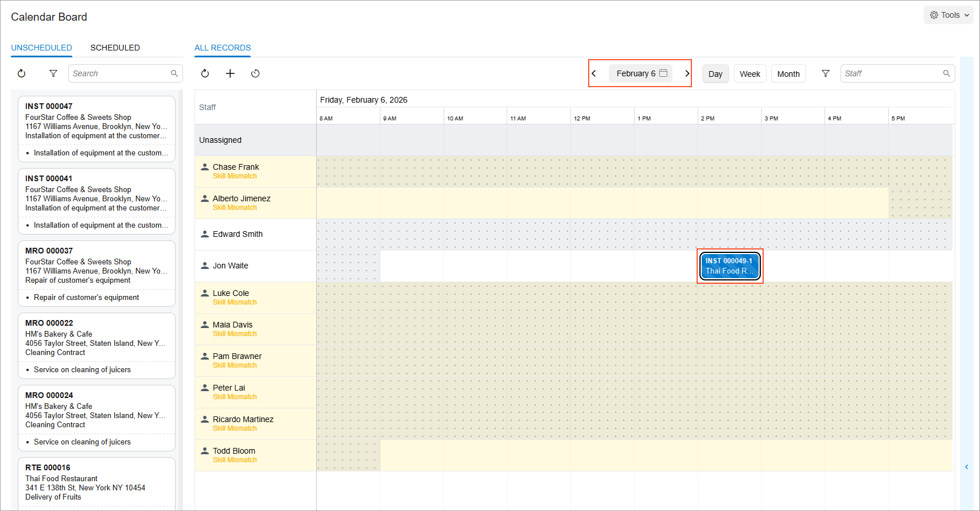Screen dimensions: 980x511
Task: Click installation bullet item under INST 000041
Action: pyautogui.click(x=101, y=225)
